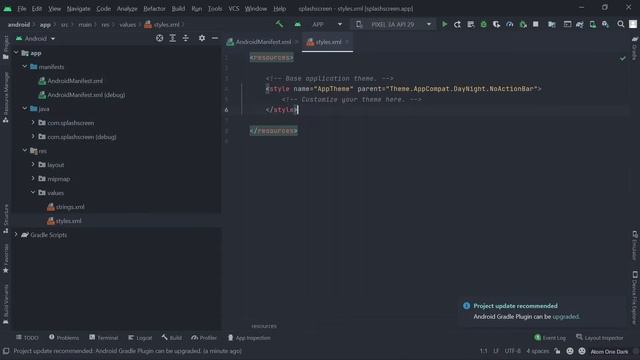Image resolution: width=640 pixels, height=360 pixels.
Task: Click Select Opened File target icon
Action: point(160,38)
